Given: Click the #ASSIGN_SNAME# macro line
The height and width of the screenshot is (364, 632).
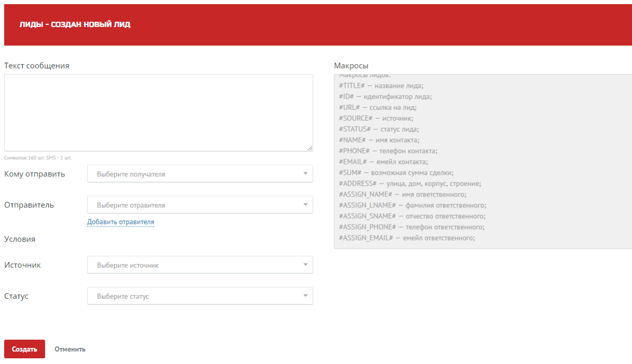Looking at the screenshot, I should click(412, 216).
